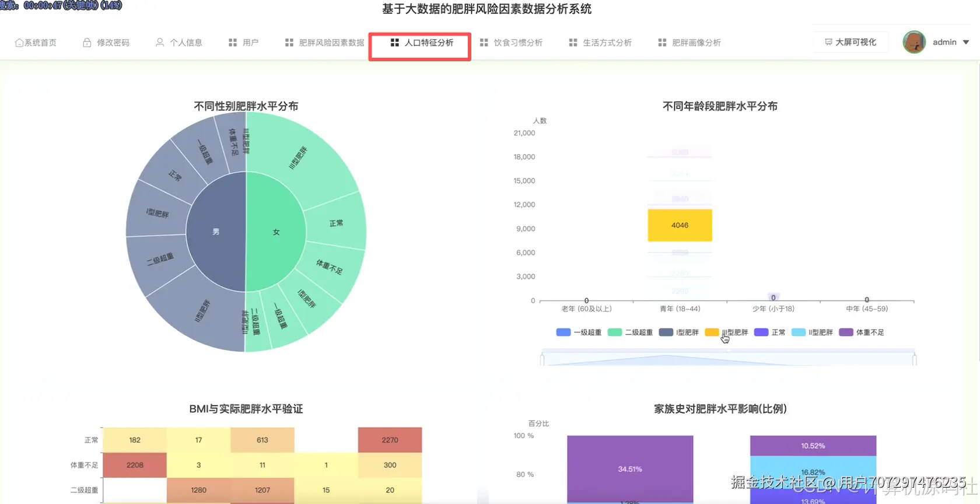The image size is (980, 504).
Task: Click heatmap cell showing 1280
Action: (198, 490)
